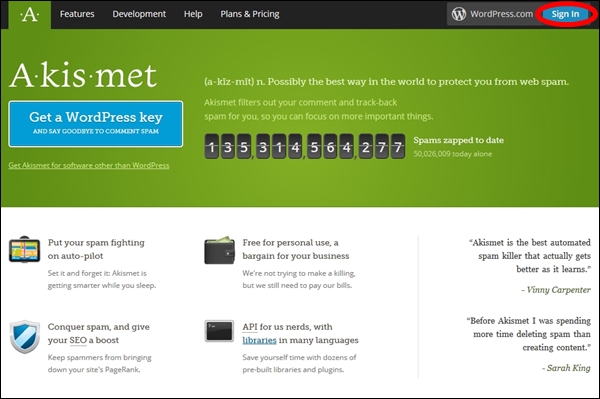Click 'Put your spam fighting on auto-pilot' heading
The image size is (600, 399).
pos(96,249)
